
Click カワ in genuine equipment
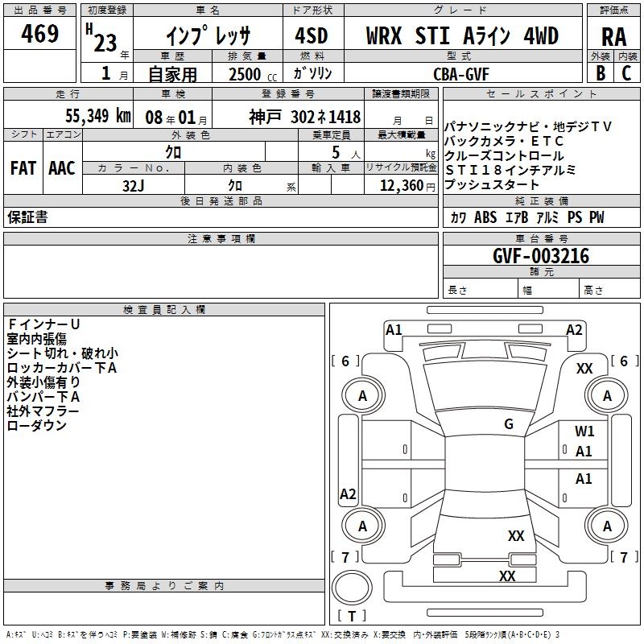click(x=458, y=217)
